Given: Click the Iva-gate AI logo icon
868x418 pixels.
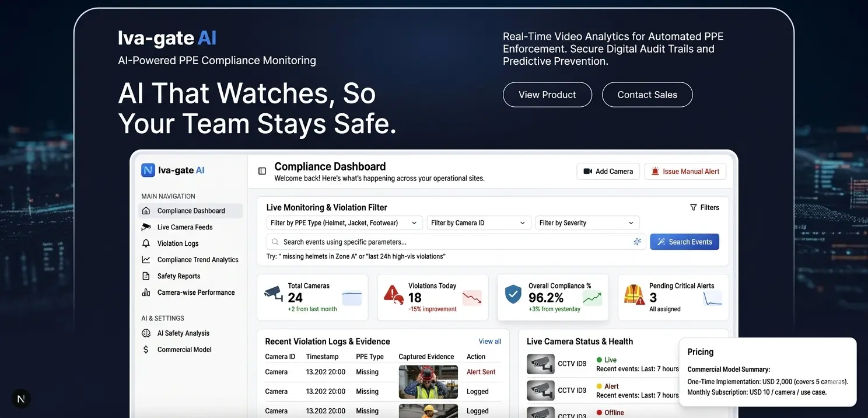Looking at the screenshot, I should [x=148, y=170].
